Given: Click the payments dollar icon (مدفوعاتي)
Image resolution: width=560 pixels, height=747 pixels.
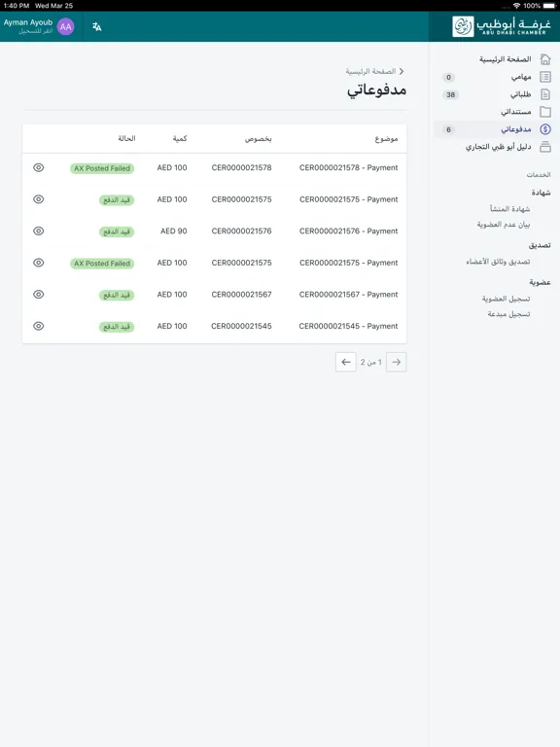Looking at the screenshot, I should pyautogui.click(x=545, y=129).
